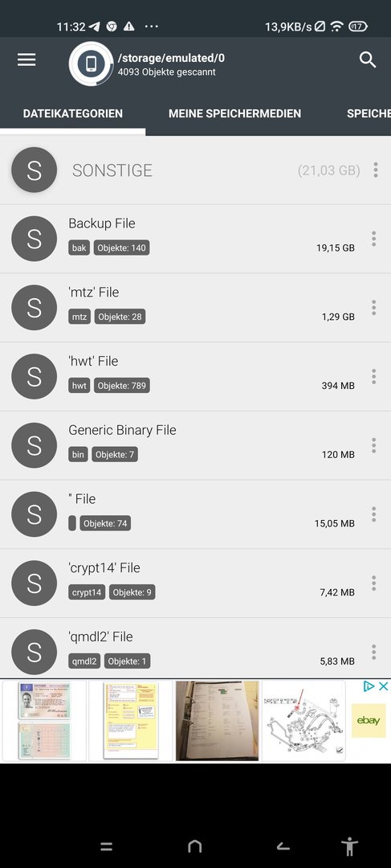Open three-dot menu for SONSTIGE category
This screenshot has width=391, height=868.
pos(376,170)
